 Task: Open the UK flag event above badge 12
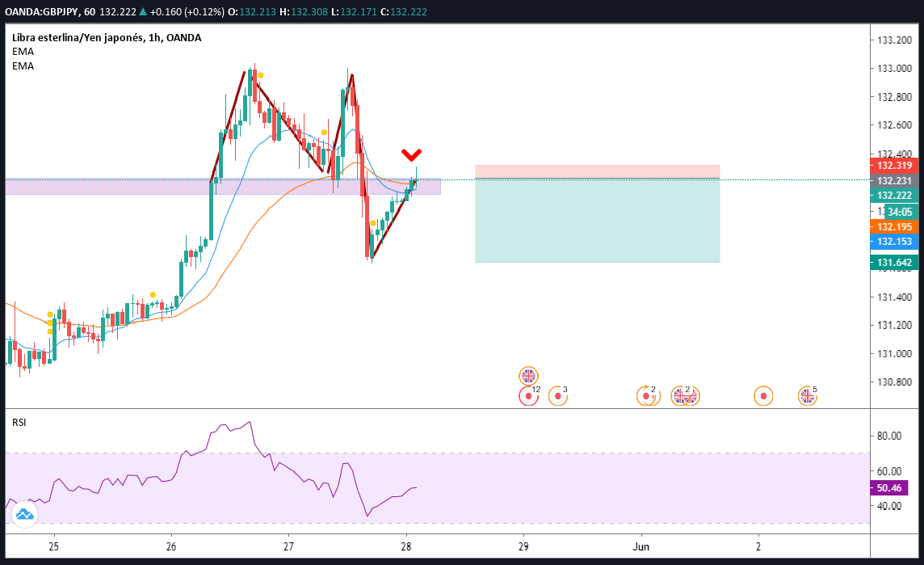point(528,376)
